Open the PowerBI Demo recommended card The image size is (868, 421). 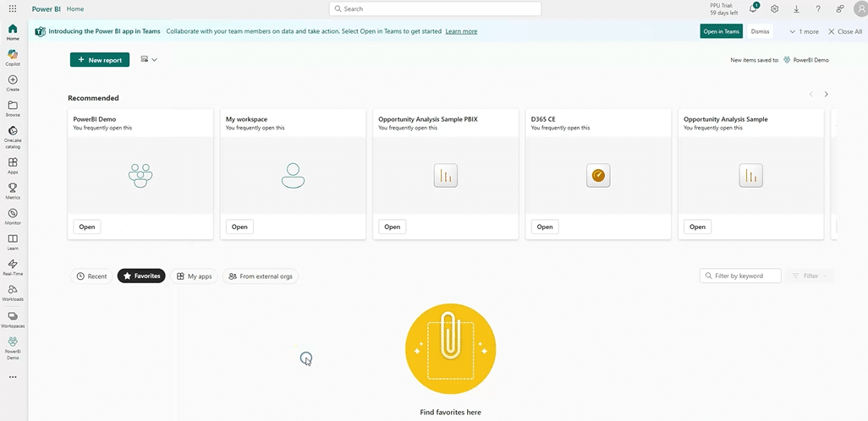87,227
